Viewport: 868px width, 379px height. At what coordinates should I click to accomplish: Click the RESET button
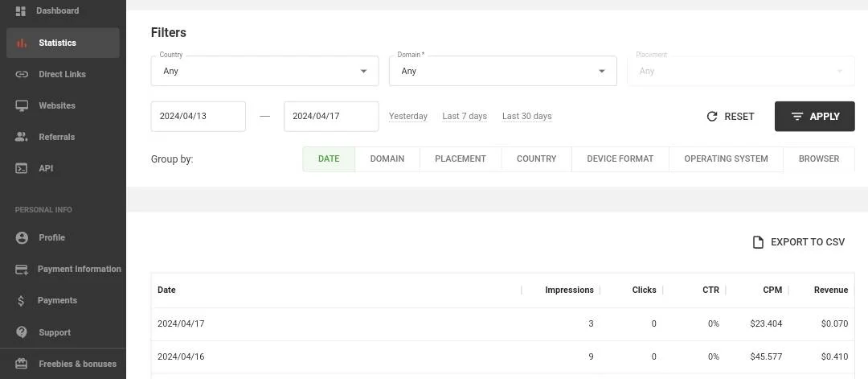click(x=731, y=117)
